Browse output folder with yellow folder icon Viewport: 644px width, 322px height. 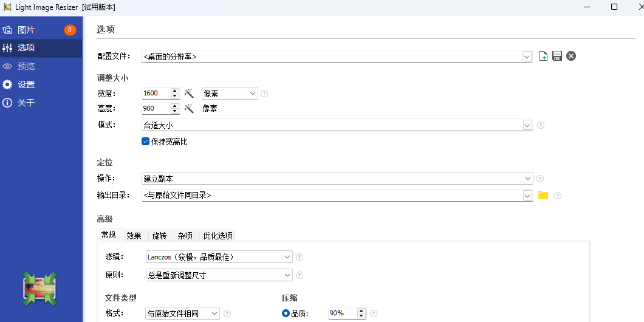(543, 196)
